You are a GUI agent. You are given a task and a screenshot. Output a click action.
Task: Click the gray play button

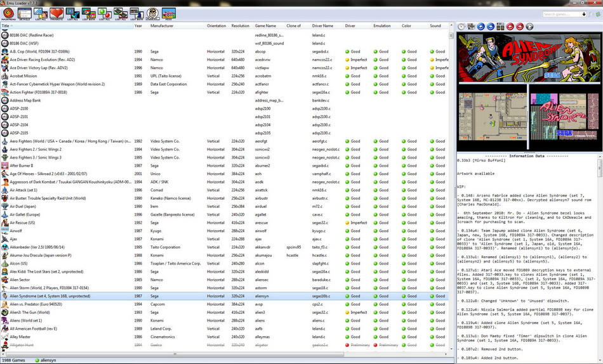point(529,27)
